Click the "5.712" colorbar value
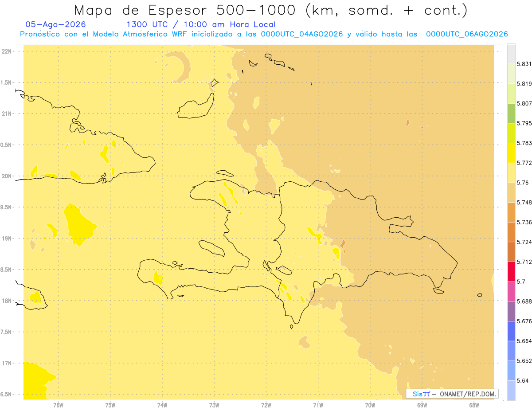This screenshot has width=532, height=411. tap(524, 262)
